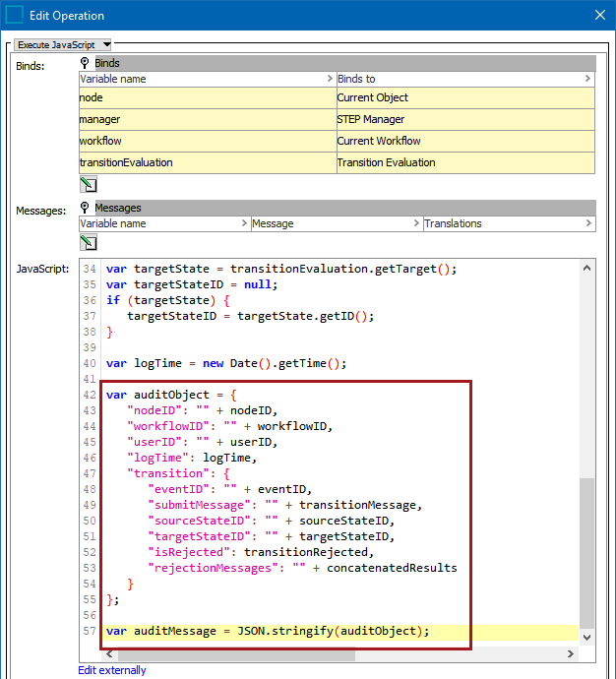The image size is (616, 679).
Task: Expand the Binds Variable name column arrow
Action: point(330,79)
